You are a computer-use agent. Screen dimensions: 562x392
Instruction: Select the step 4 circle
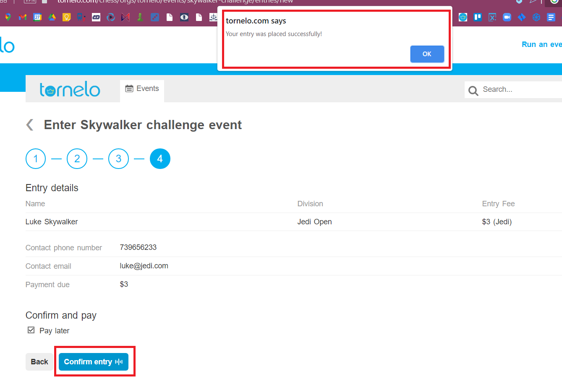coord(160,159)
